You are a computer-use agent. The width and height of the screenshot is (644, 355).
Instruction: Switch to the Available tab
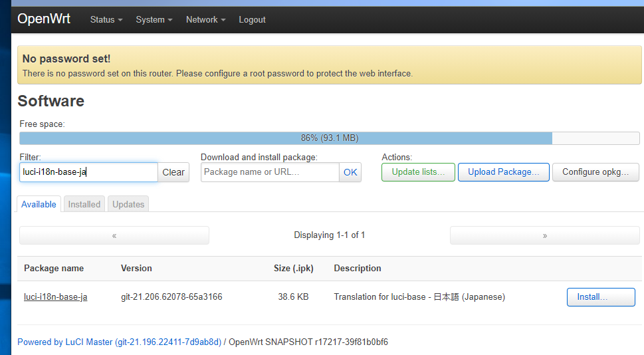point(39,204)
